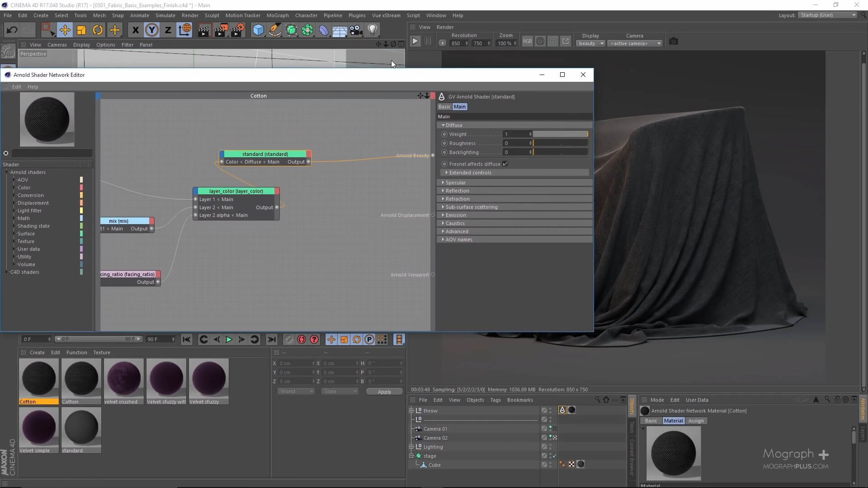Open the MoGraph menu
Viewport: 868px width, 488px height.
coord(277,15)
